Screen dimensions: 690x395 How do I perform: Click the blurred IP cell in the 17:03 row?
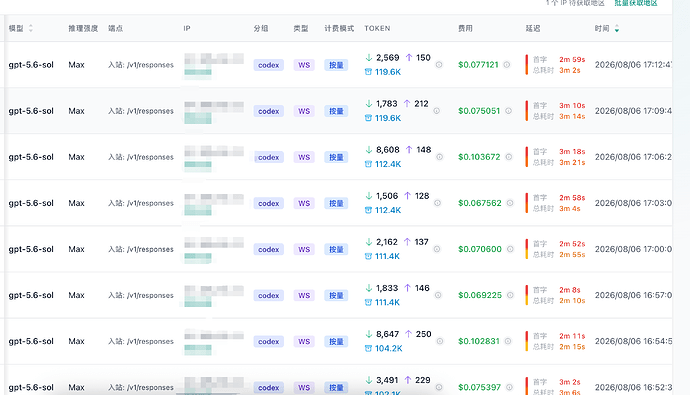pyautogui.click(x=214, y=204)
